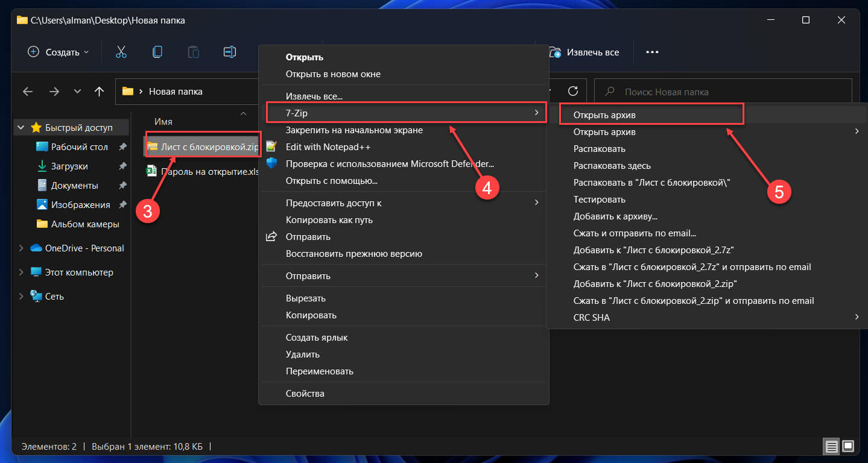Select Создать ярлык
This screenshot has width=868, height=463.
404,338
